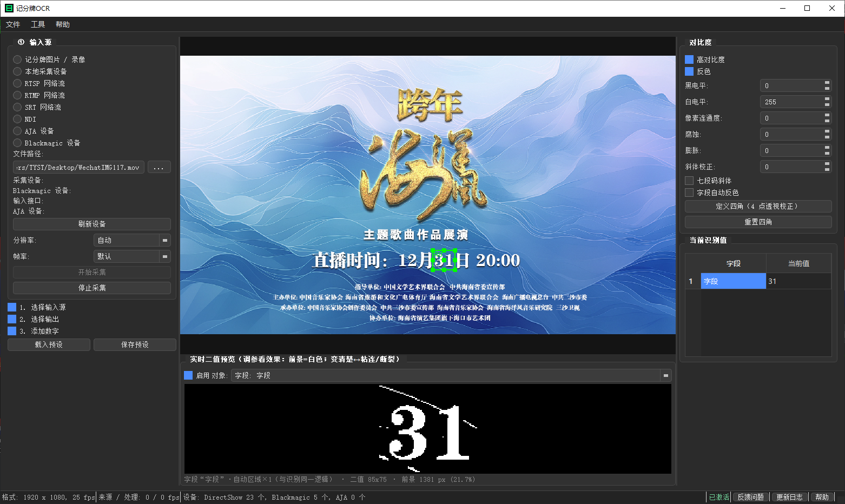845x504 pixels.
Task: Click the file path input field
Action: pyautogui.click(x=79, y=167)
